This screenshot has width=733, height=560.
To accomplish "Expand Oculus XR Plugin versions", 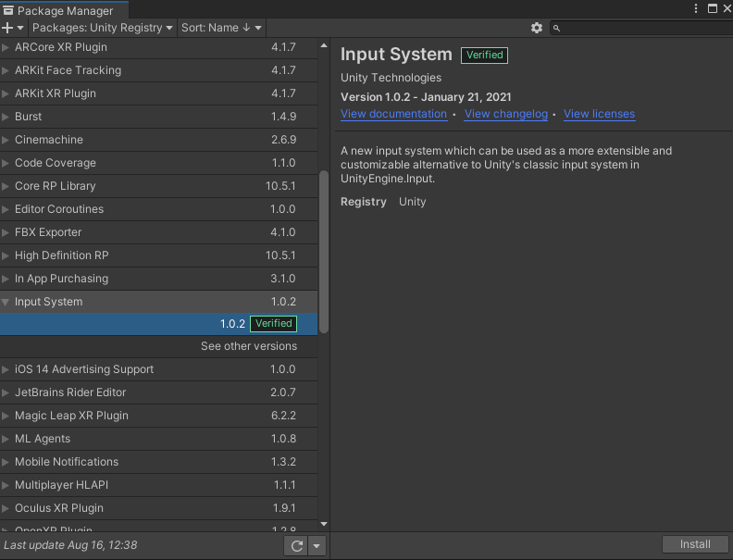I will point(6,508).
